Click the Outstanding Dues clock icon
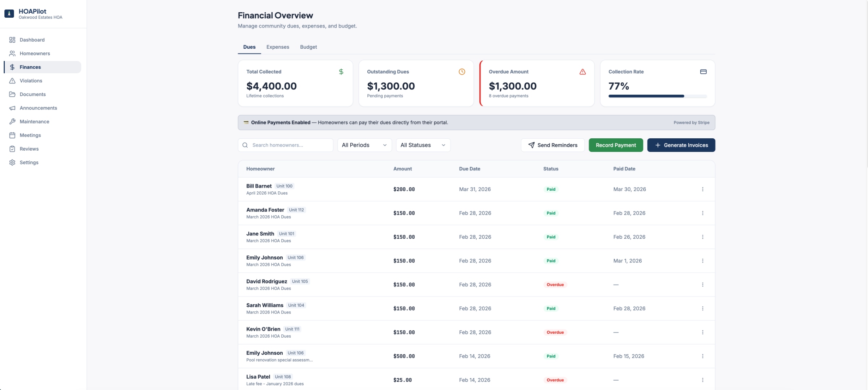This screenshot has height=390, width=868. pyautogui.click(x=462, y=71)
